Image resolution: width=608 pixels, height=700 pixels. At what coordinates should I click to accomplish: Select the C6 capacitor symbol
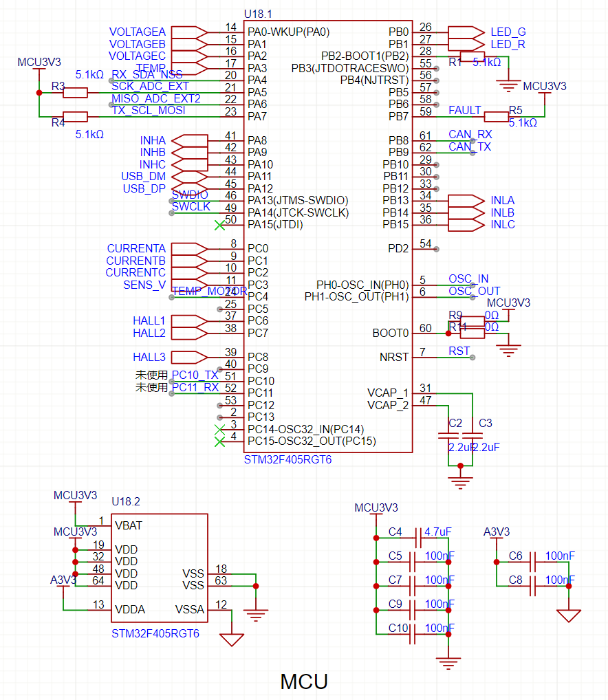click(532, 562)
